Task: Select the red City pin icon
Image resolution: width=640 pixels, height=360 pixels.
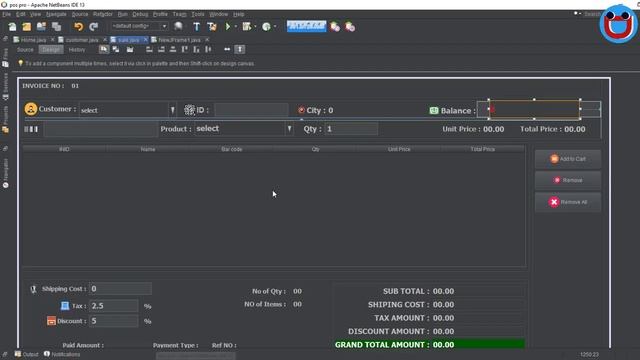Action: pos(301,110)
